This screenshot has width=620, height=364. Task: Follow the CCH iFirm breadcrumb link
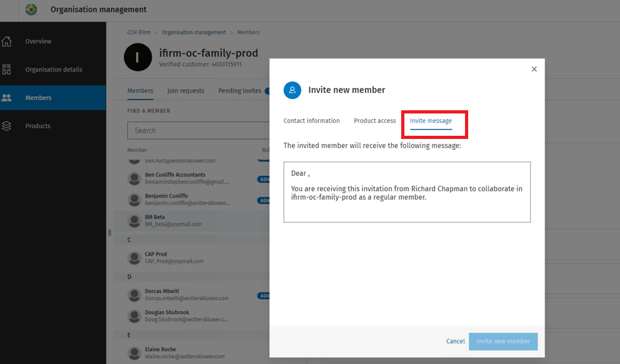click(139, 33)
